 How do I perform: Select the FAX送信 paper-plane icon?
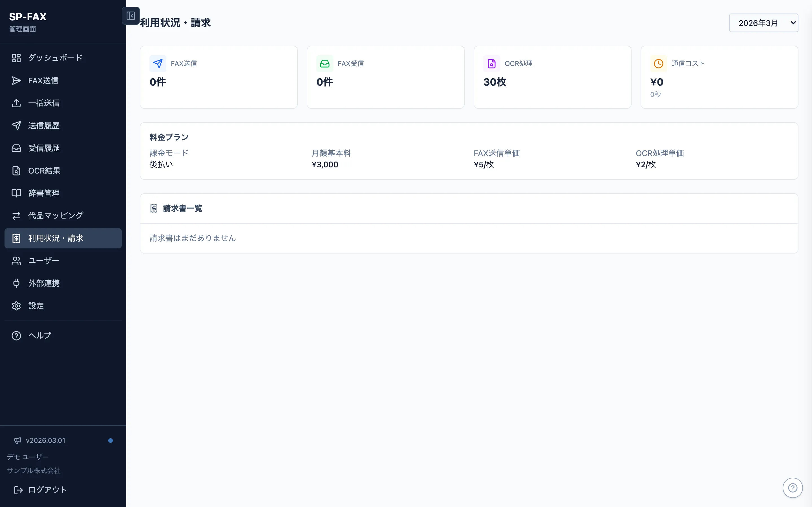(x=16, y=80)
